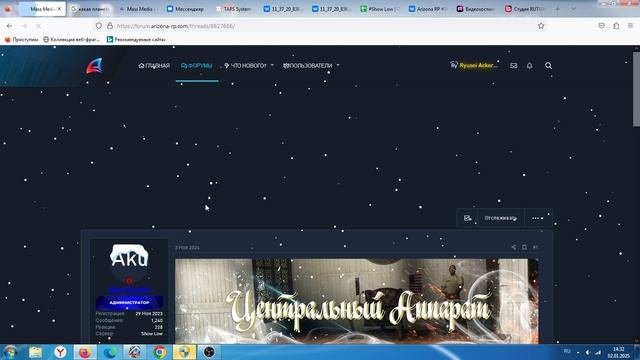640x360 pixels.
Task: Open Microsoft Edge in taskbar
Action: [110, 352]
